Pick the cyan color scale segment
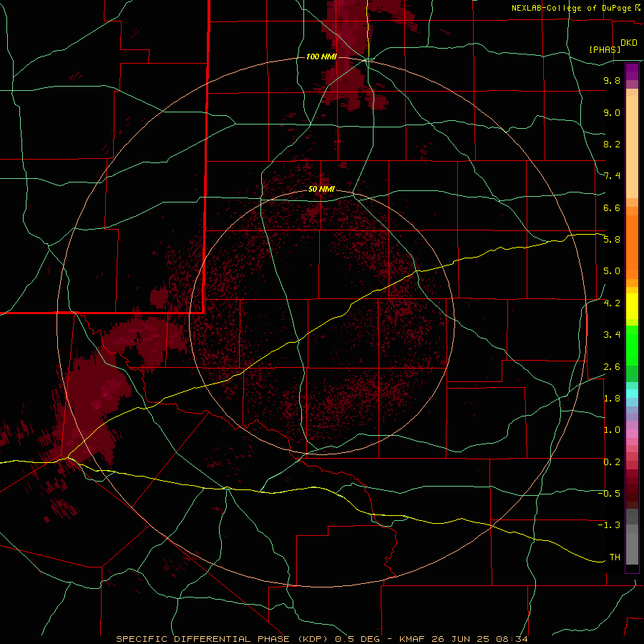Screen dimensions: 644x644 (x=632, y=394)
